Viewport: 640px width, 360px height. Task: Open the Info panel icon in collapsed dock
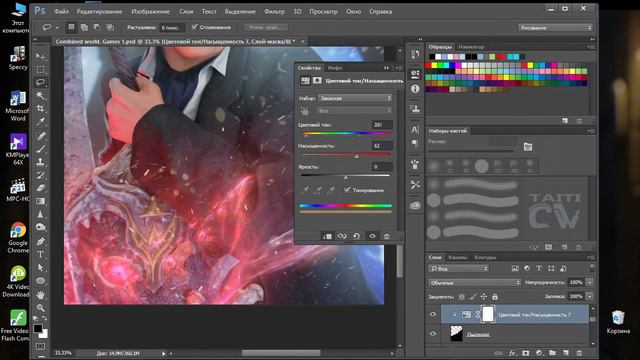coord(415,89)
